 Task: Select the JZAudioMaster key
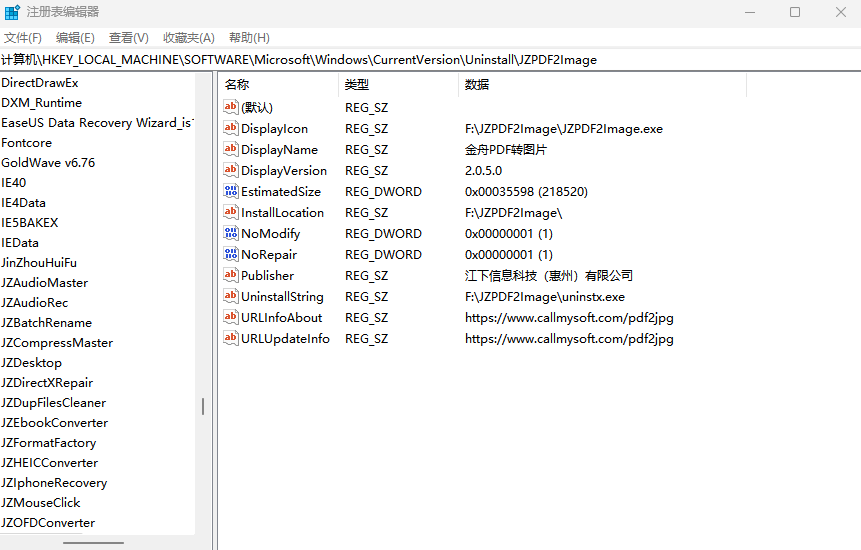(44, 283)
